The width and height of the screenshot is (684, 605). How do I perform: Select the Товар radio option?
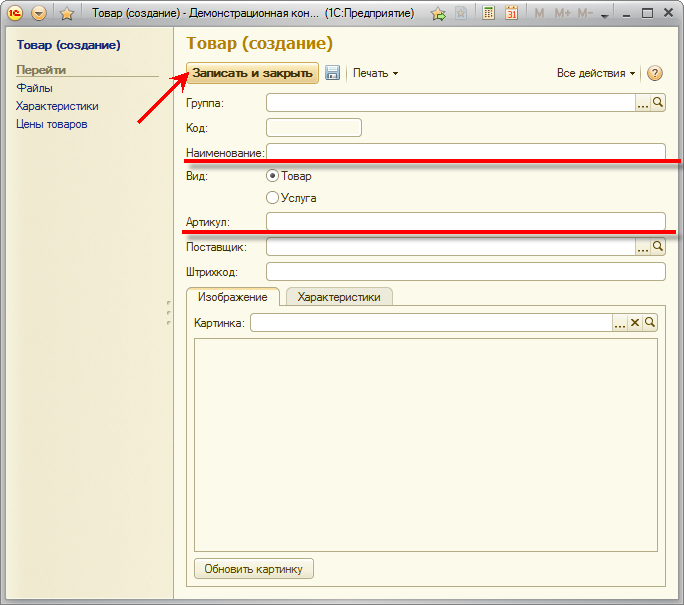[273, 176]
